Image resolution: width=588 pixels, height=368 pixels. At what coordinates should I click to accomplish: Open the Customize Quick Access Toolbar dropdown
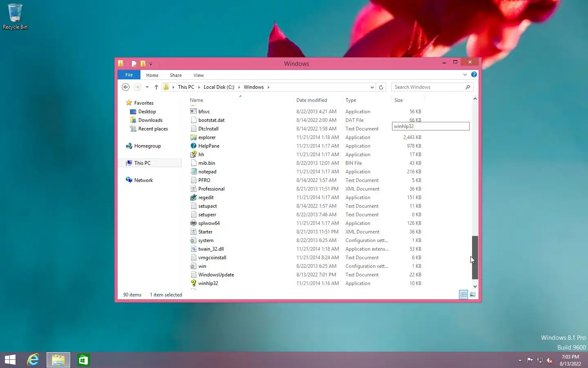tap(151, 64)
